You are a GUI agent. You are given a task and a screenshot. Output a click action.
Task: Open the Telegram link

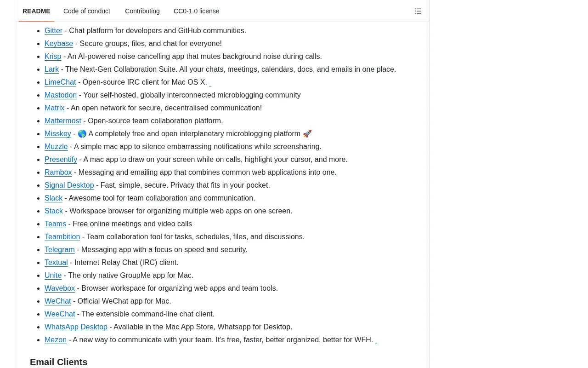60,250
